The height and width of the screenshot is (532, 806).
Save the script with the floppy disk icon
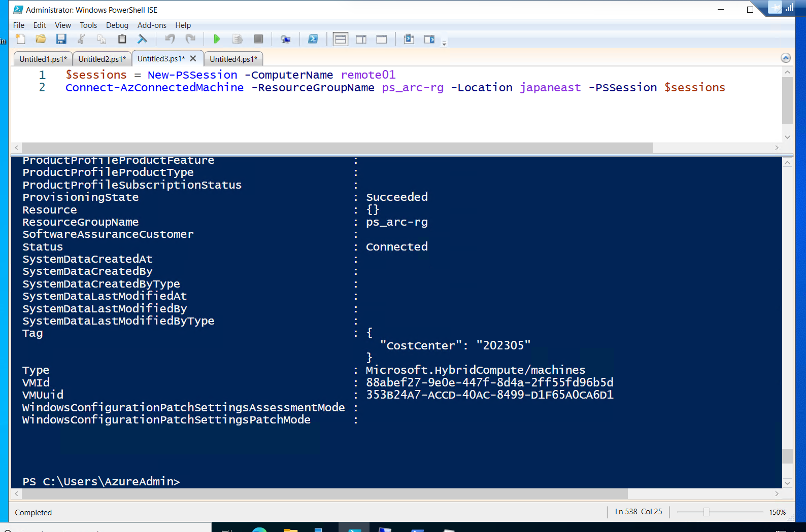pos(61,39)
